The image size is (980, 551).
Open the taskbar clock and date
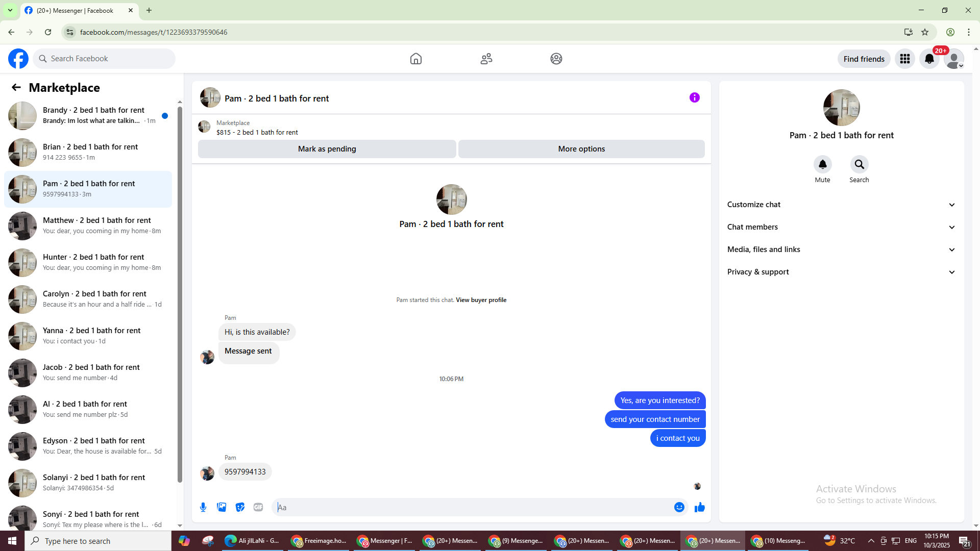(x=937, y=541)
